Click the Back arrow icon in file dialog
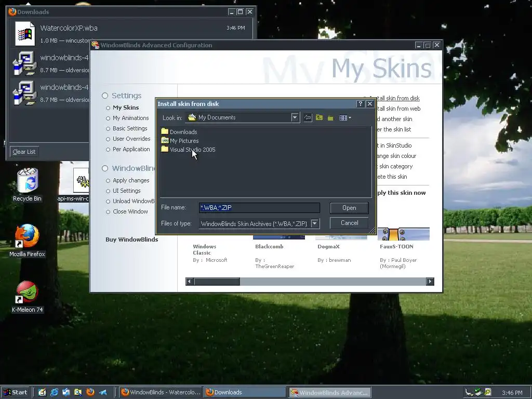The height and width of the screenshot is (399, 532). [308, 118]
